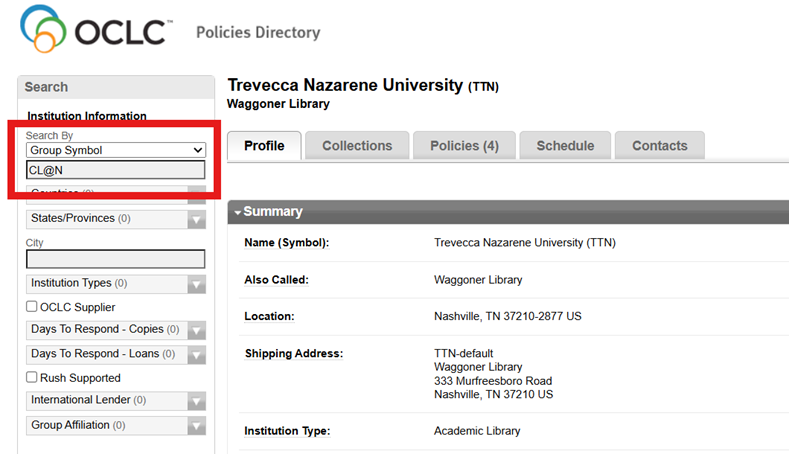Select the Contacts tab
This screenshot has height=454, width=789.
point(659,146)
